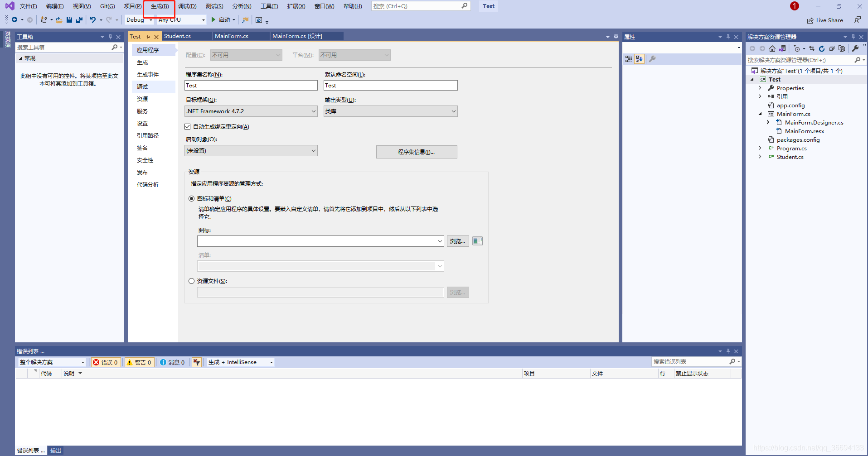Open the File menu

tap(28, 6)
